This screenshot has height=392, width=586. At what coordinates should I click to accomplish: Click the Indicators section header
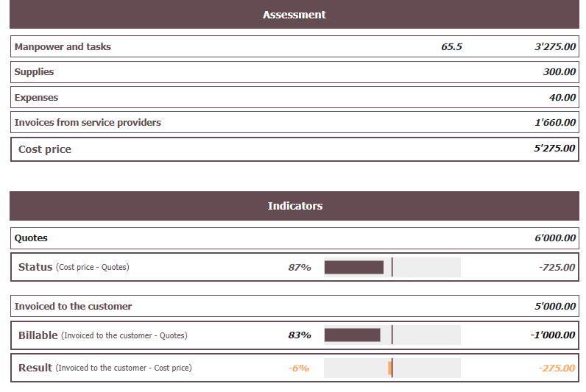tap(294, 206)
